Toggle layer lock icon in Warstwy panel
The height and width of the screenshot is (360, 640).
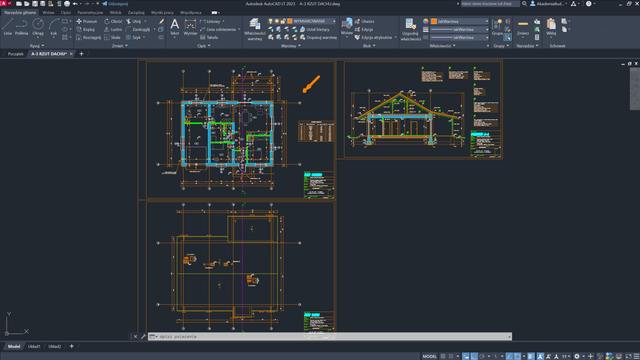(x=283, y=21)
